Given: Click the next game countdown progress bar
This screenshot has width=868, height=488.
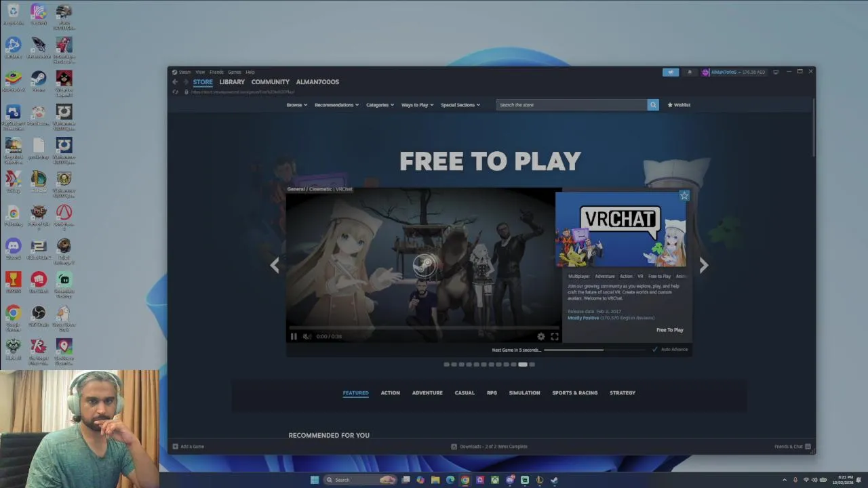Looking at the screenshot, I should pos(595,350).
